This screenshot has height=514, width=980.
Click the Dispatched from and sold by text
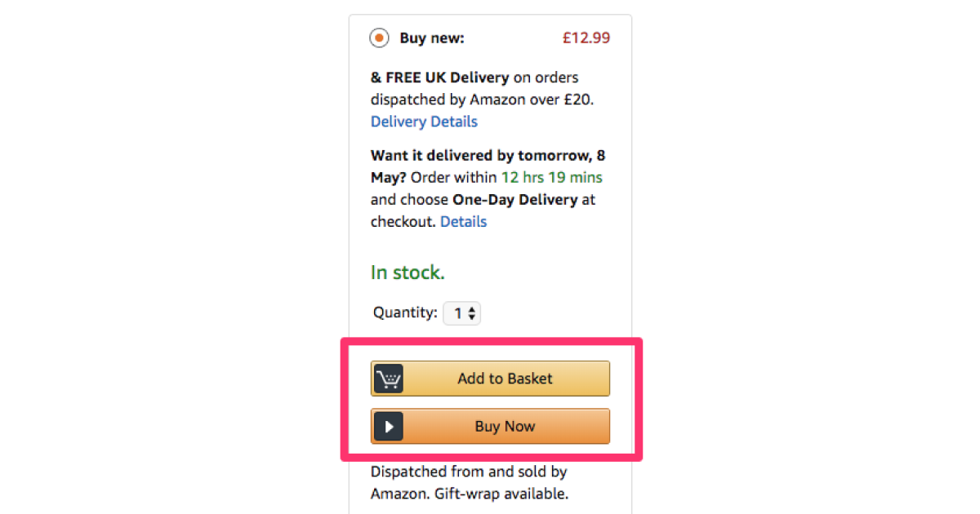point(469,472)
